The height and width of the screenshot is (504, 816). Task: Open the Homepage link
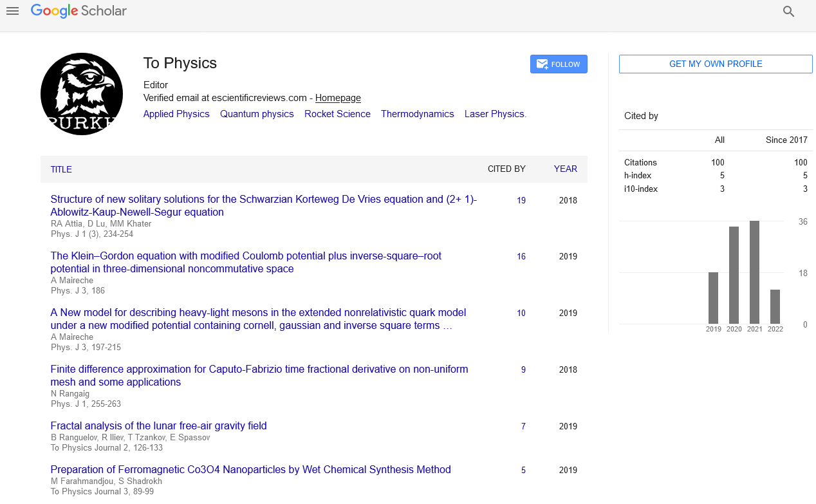coord(338,98)
